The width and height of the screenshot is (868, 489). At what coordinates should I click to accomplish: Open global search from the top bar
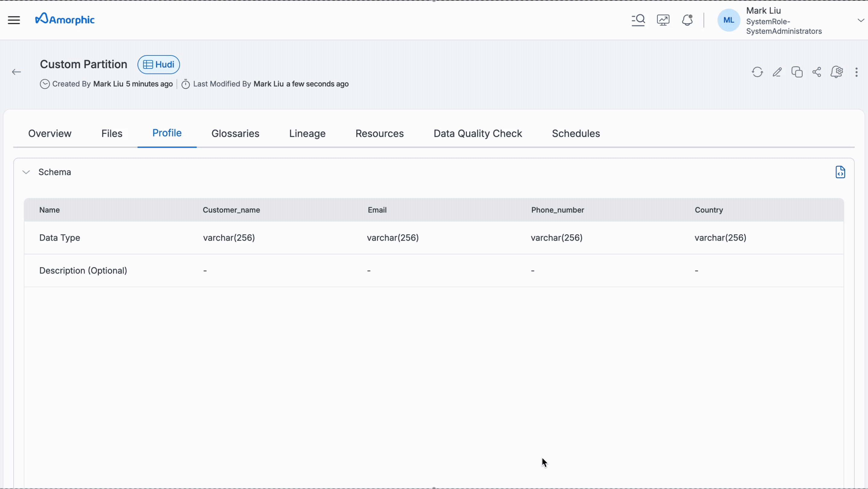638,20
